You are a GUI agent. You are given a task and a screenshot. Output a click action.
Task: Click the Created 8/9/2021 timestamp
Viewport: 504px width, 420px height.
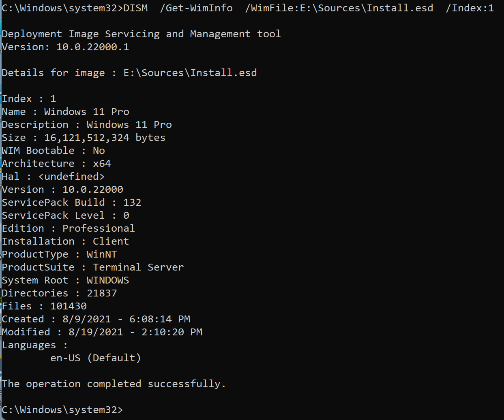(126, 319)
